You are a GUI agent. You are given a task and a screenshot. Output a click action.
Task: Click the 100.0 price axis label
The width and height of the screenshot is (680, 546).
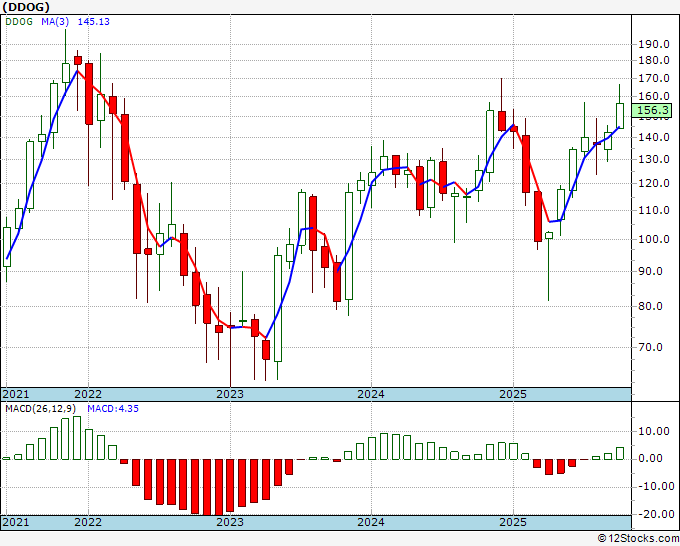pos(654,239)
